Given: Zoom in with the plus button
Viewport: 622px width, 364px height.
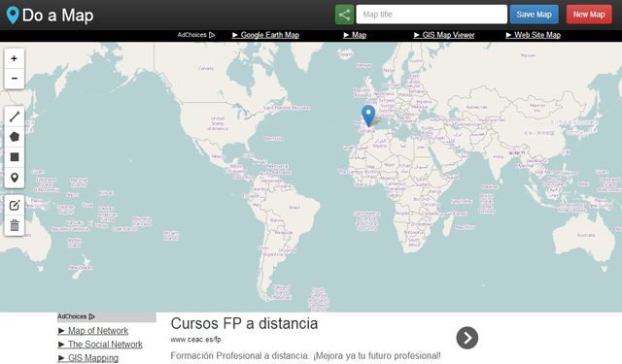Looking at the screenshot, I should (15, 58).
